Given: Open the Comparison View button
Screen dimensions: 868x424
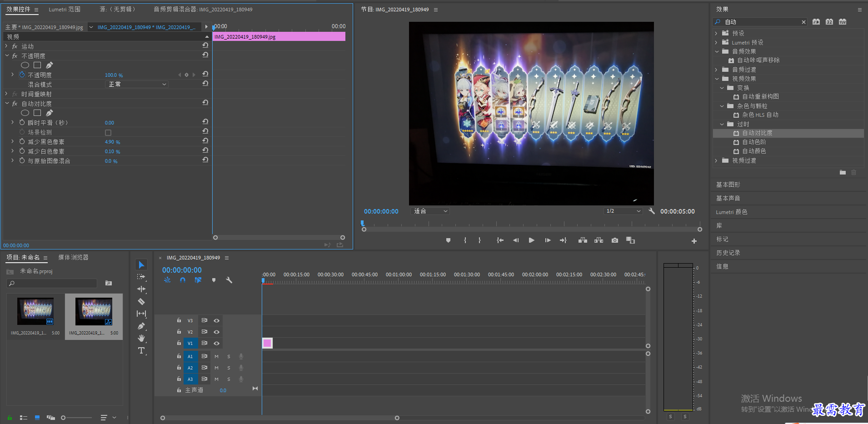Looking at the screenshot, I should point(630,240).
